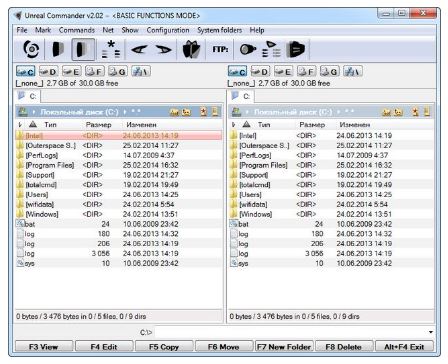Click the gift-box pack files icon

click(191, 49)
